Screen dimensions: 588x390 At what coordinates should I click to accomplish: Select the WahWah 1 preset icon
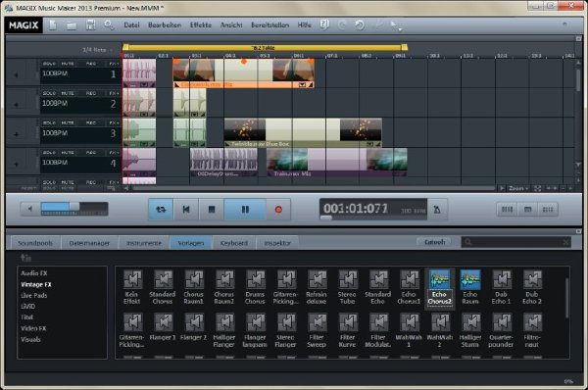pyautogui.click(x=409, y=322)
